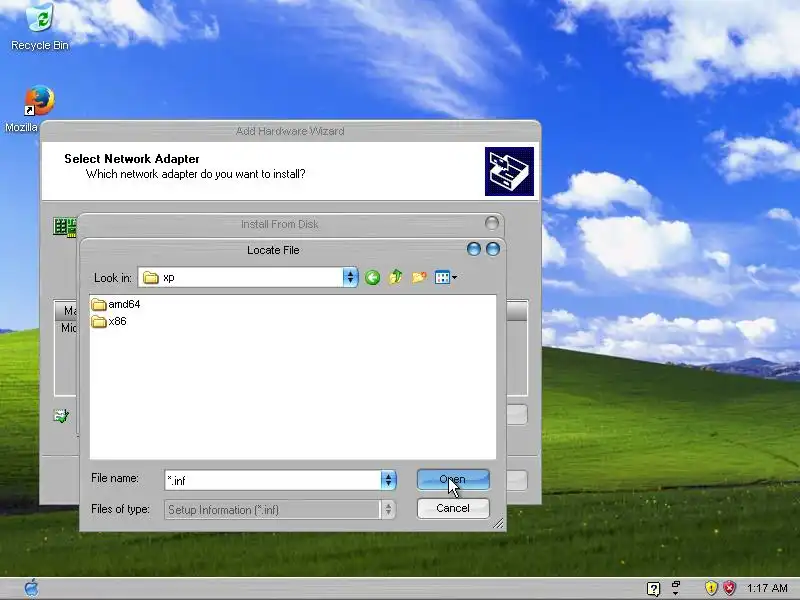Screen dimensions: 800x600
Task: Expand the File name dropdown arrow
Action: [388, 480]
